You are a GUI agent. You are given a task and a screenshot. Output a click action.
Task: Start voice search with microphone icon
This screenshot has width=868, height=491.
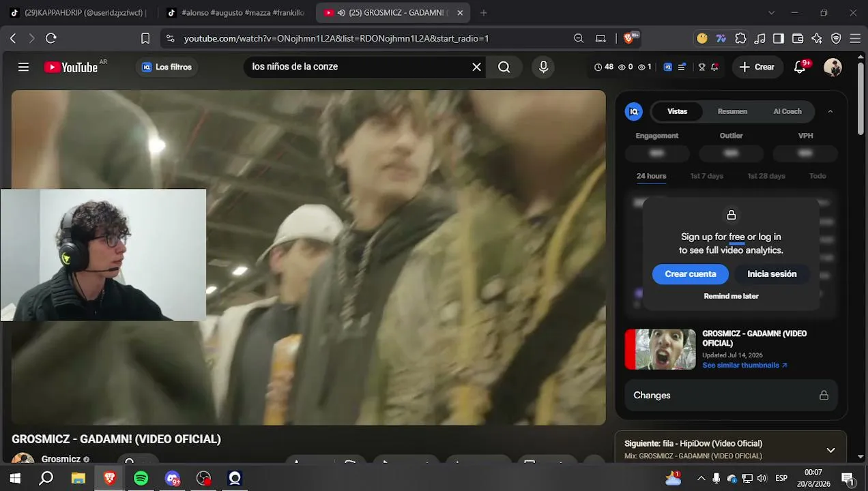(x=543, y=67)
